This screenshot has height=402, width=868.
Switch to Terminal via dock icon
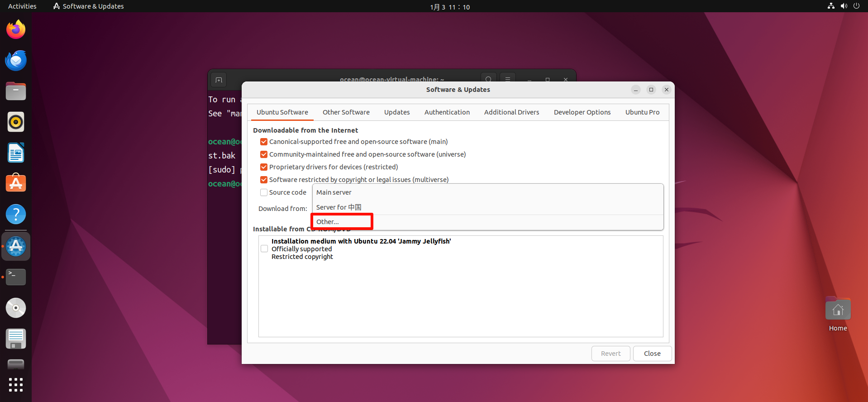pyautogui.click(x=16, y=277)
